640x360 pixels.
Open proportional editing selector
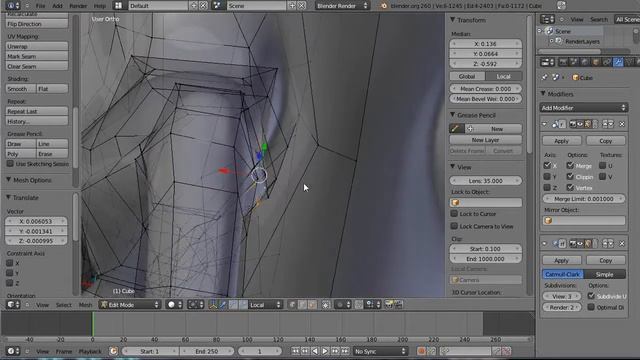343,304
